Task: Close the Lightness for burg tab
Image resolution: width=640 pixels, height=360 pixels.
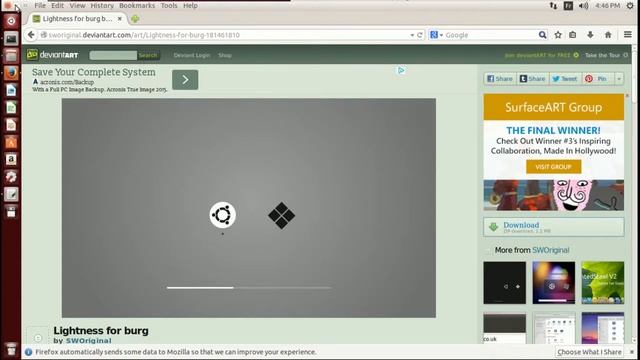Action: tap(120, 19)
